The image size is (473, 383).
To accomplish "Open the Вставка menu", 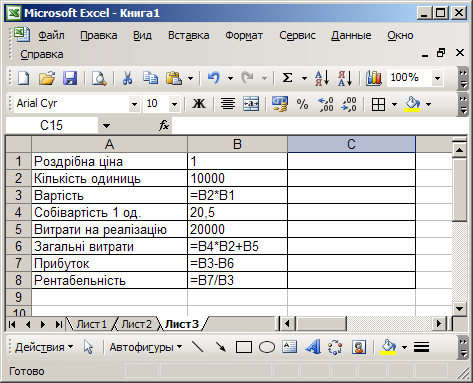I will click(189, 35).
